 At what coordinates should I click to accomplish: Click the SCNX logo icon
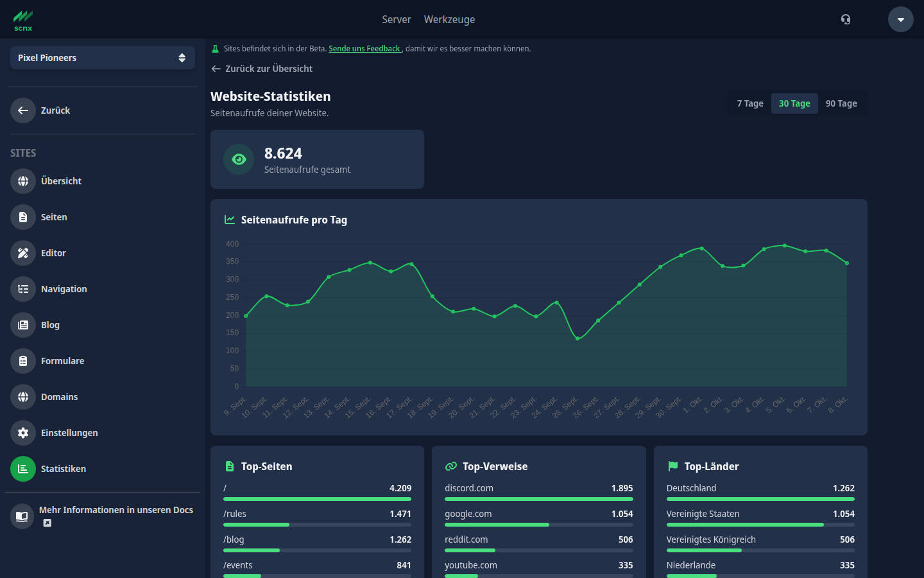pyautogui.click(x=23, y=20)
